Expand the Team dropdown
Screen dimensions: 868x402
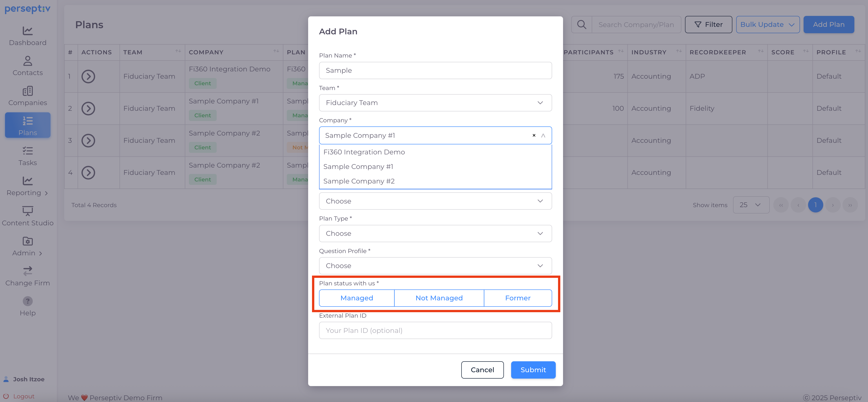tap(435, 103)
